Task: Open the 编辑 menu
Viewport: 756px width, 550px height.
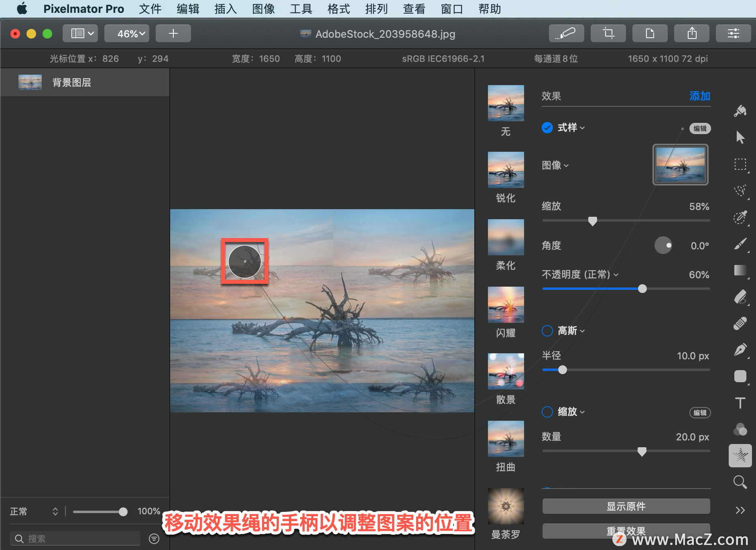Action: point(188,9)
